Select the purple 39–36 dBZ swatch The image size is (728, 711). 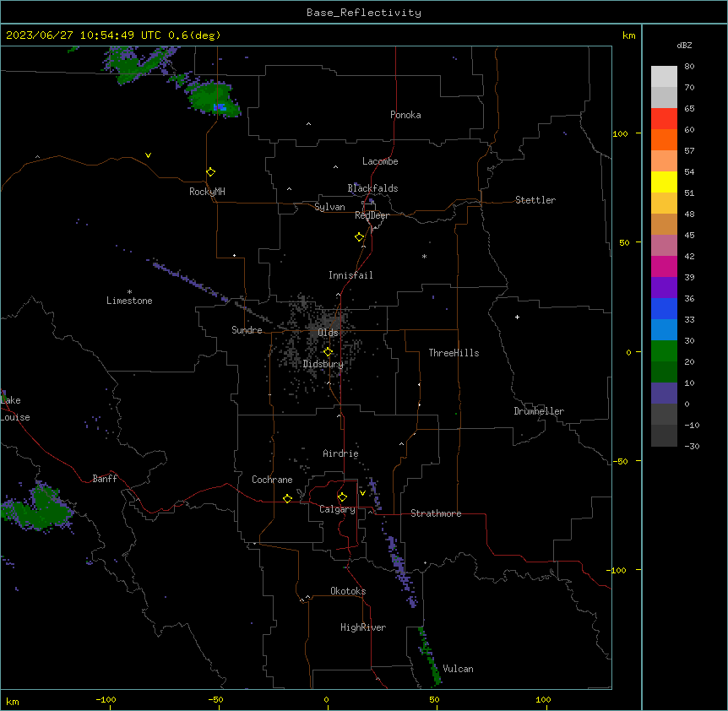pyautogui.click(x=664, y=288)
